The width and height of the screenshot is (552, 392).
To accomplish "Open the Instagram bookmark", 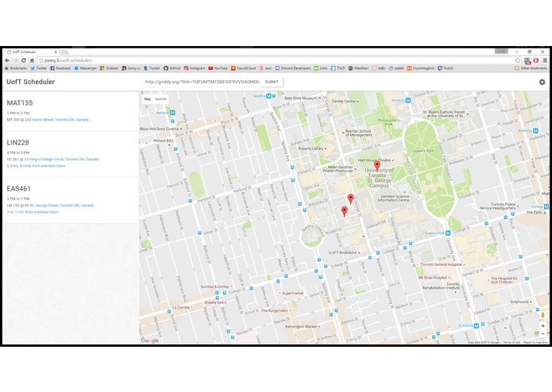I will 195,68.
